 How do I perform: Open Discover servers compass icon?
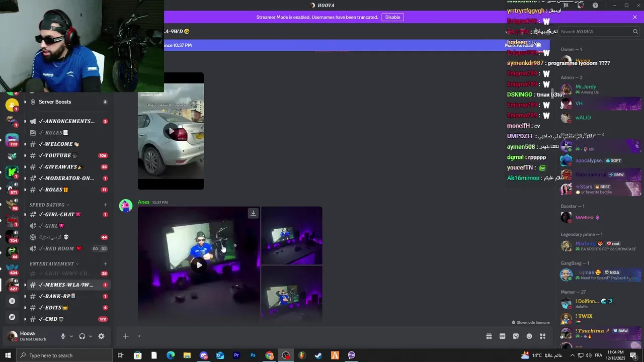(12, 317)
